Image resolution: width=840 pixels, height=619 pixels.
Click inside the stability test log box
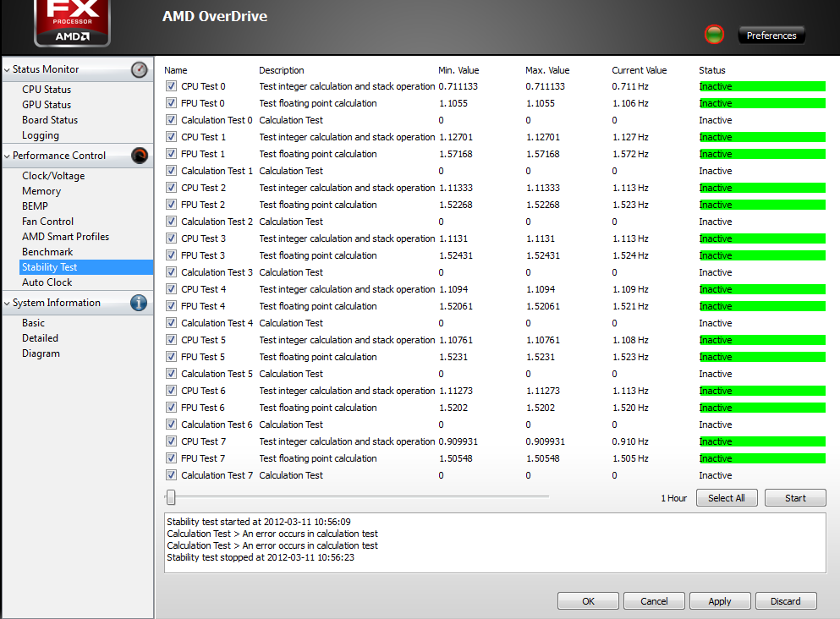(495, 543)
